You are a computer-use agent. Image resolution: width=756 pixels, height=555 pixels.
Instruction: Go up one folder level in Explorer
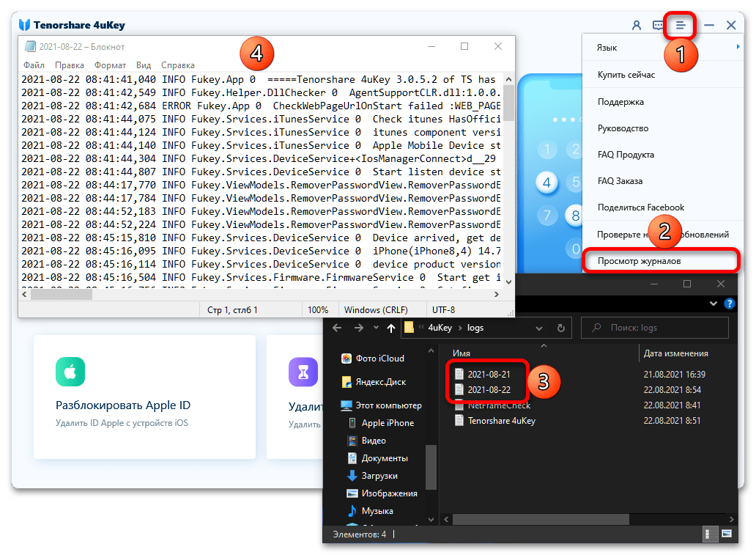coord(391,328)
